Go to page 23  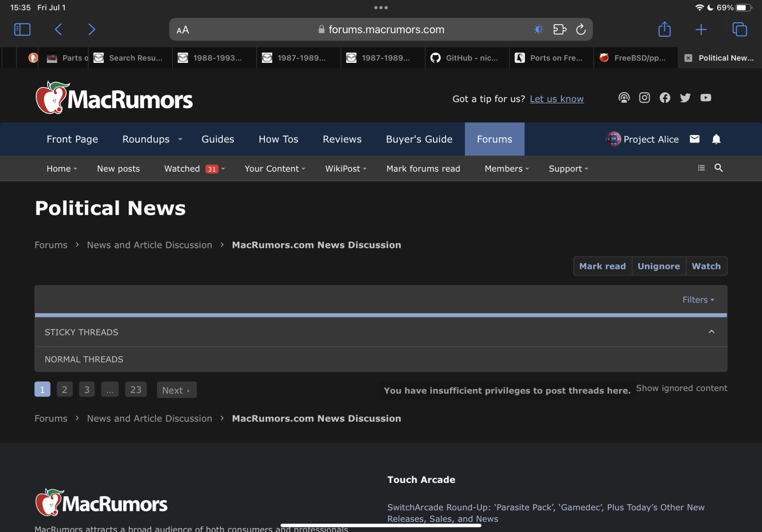(x=136, y=390)
